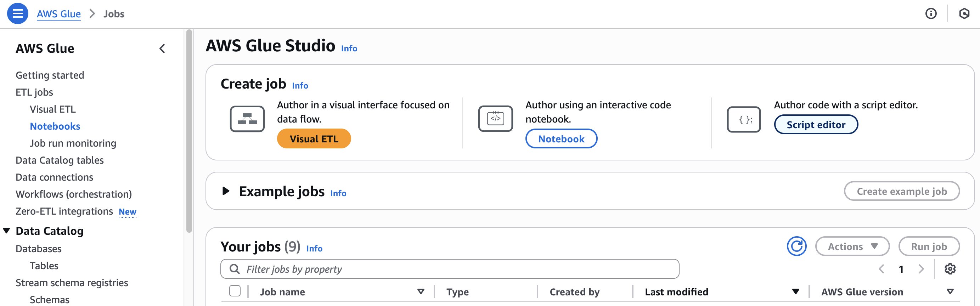Open Schemas in sidebar
This screenshot has width=980, height=306.
(50, 300)
